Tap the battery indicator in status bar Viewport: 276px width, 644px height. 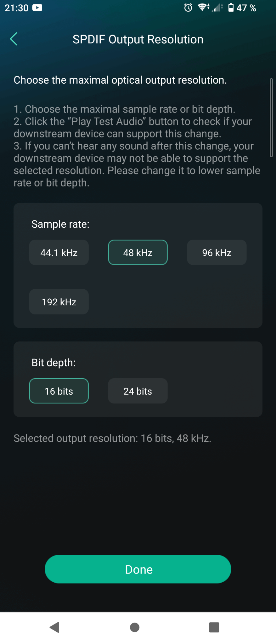231,8
